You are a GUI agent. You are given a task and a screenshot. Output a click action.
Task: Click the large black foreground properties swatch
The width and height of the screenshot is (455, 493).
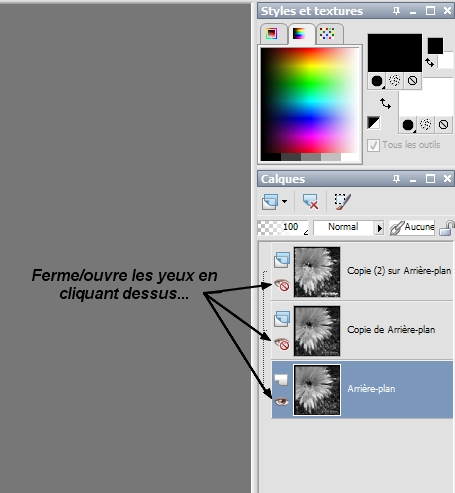395,53
